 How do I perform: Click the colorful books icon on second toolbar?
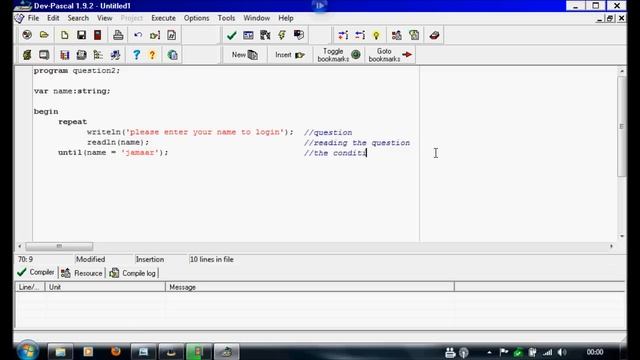(64, 55)
